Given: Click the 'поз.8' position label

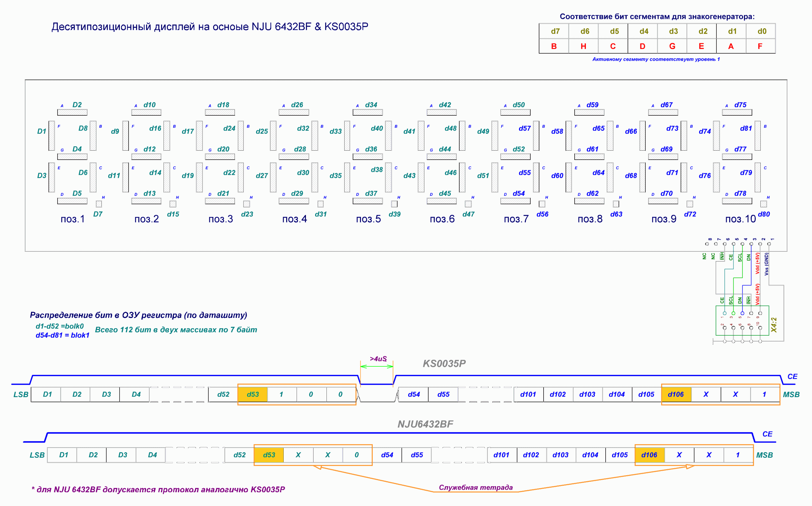Looking at the screenshot, I should pyautogui.click(x=590, y=219).
